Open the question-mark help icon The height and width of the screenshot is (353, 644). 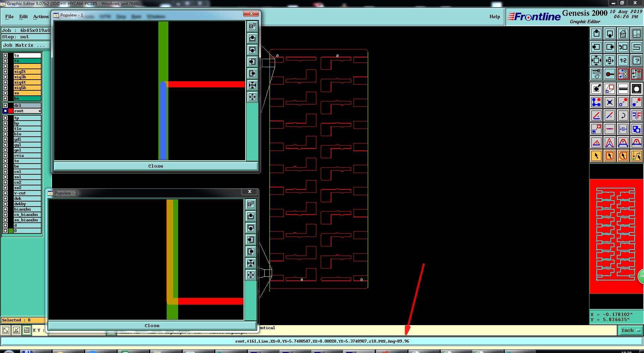coord(637,60)
